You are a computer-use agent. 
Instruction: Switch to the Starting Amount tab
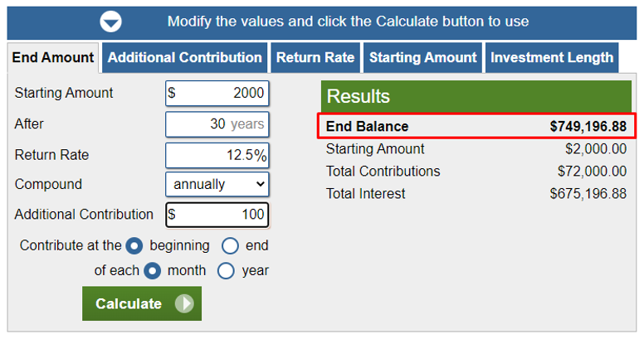(x=422, y=57)
